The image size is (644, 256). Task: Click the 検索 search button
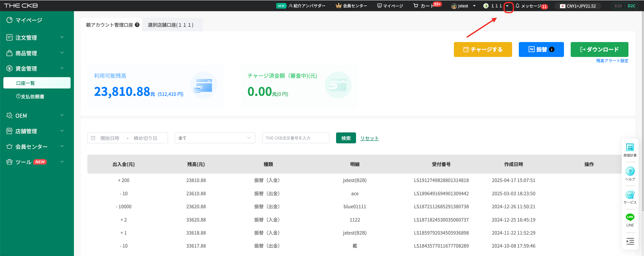coord(346,138)
